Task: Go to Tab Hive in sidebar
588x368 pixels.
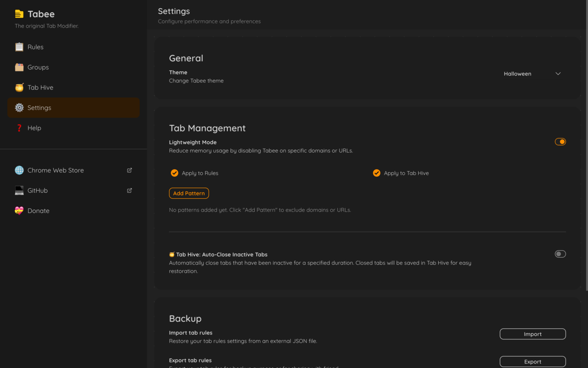Action: [40, 87]
